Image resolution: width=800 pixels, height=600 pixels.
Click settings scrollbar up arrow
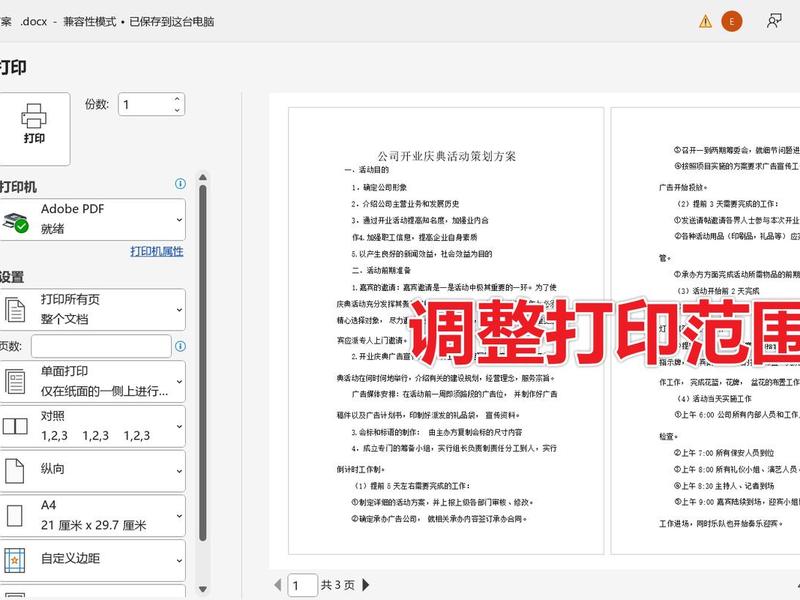[203, 178]
